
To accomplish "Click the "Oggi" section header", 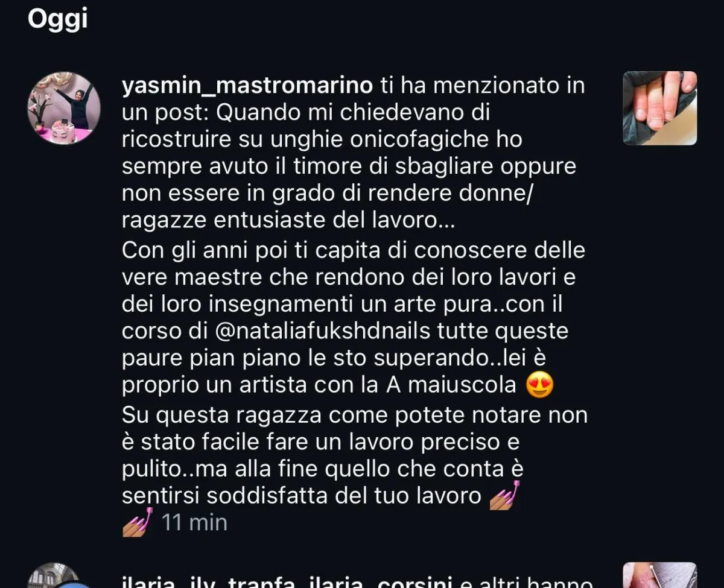I will (x=57, y=19).
